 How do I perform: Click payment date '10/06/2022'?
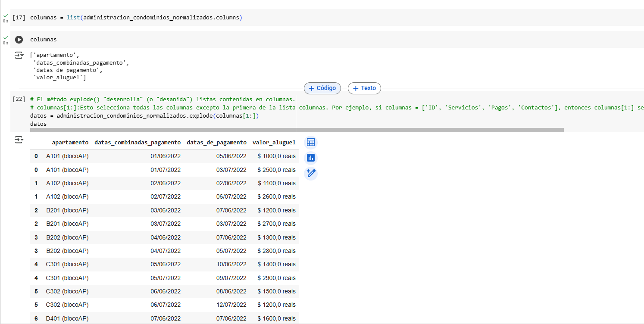[x=231, y=264]
